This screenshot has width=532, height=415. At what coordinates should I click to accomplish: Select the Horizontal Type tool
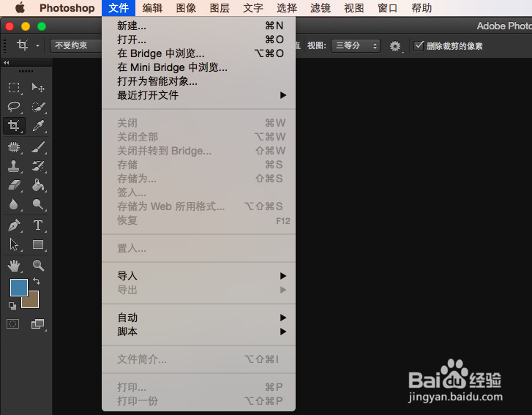click(38, 225)
